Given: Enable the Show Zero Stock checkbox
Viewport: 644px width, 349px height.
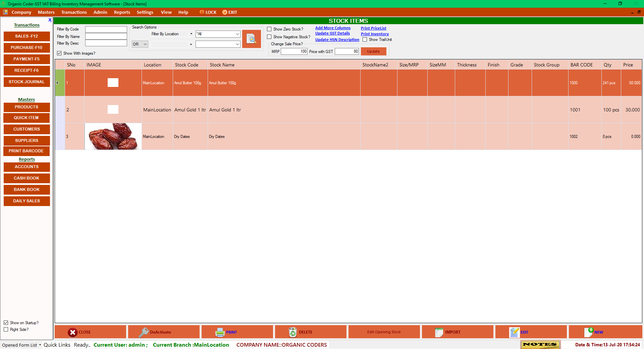Looking at the screenshot, I should tap(269, 29).
